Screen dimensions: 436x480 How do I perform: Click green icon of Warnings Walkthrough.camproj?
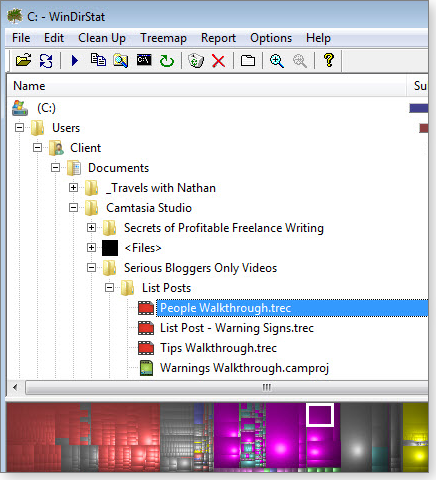[146, 368]
